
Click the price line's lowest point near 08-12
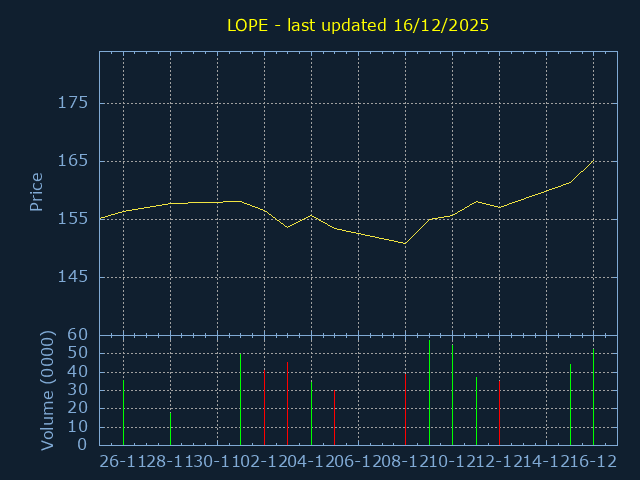click(405, 243)
